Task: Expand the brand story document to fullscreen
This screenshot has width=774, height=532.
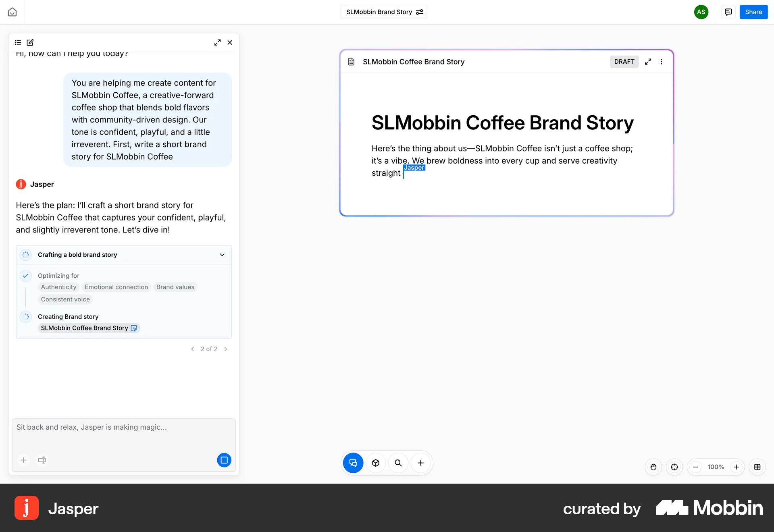Action: click(648, 62)
